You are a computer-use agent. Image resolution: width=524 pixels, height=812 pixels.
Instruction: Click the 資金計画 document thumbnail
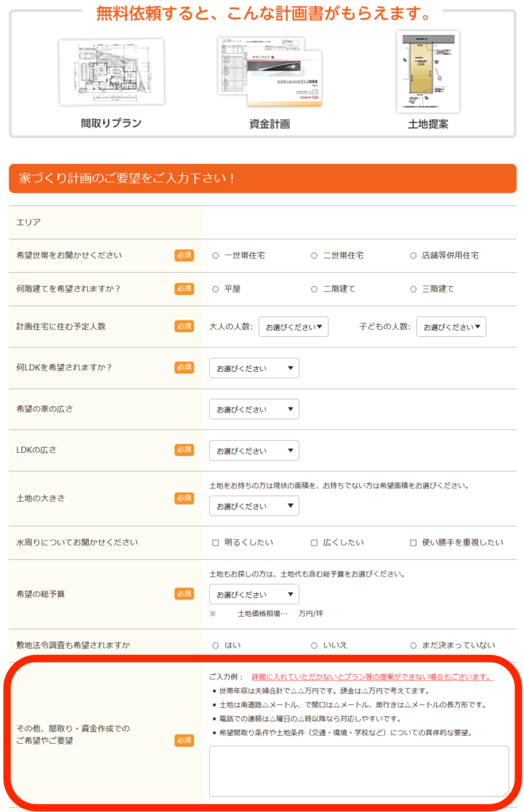(x=270, y=71)
